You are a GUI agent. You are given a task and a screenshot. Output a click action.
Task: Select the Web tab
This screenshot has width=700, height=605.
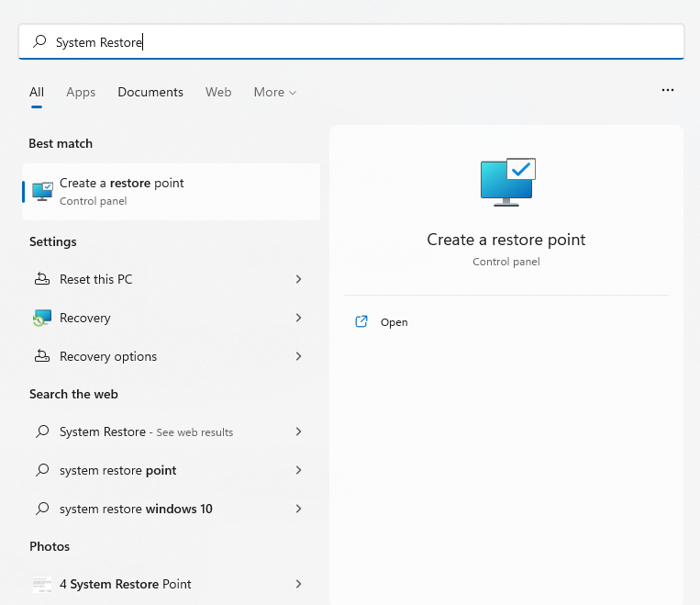218,92
